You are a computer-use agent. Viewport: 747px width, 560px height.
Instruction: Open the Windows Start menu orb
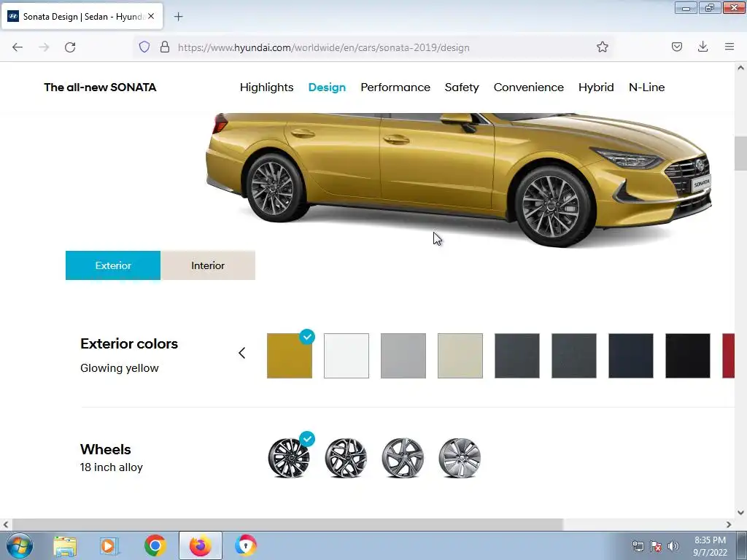click(x=20, y=545)
